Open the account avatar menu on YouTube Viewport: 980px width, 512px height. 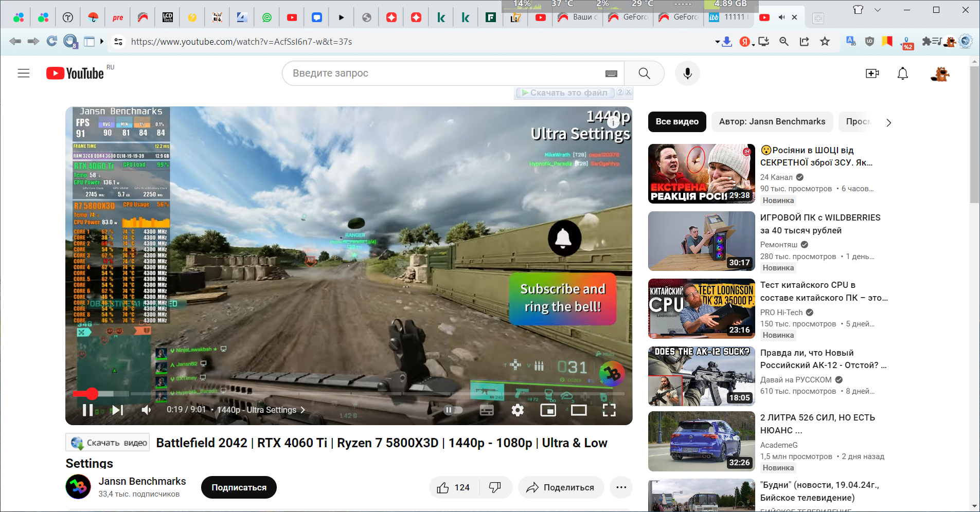pyautogui.click(x=940, y=74)
